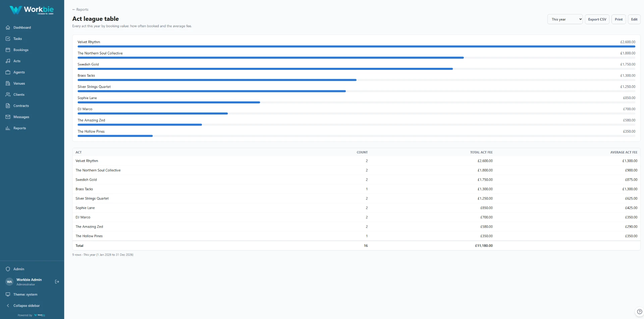644x319 pixels.
Task: Open Acts menu item
Action: point(17,61)
